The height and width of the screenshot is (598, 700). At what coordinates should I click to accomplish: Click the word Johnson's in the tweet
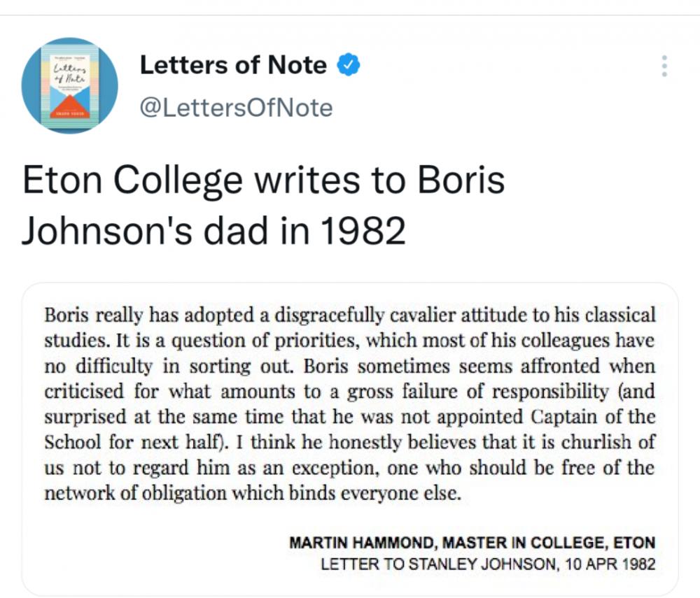tap(107, 231)
